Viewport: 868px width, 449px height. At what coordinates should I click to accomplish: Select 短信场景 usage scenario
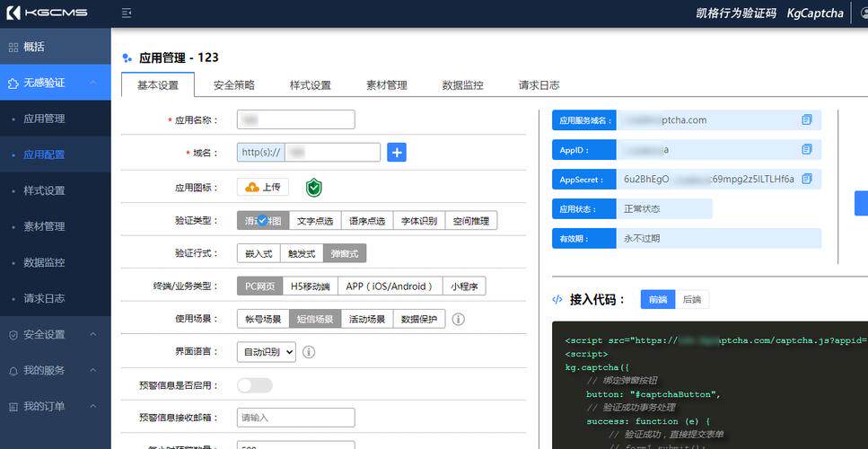pos(315,319)
